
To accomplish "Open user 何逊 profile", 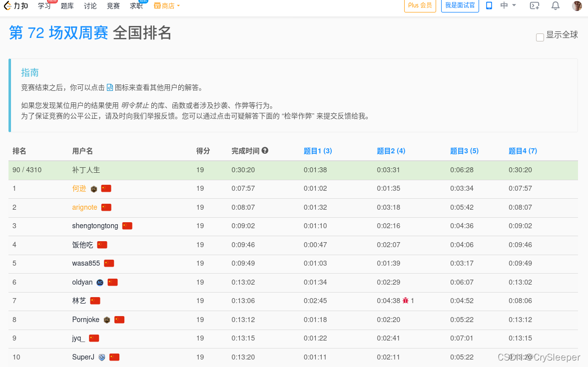I will click(79, 189).
